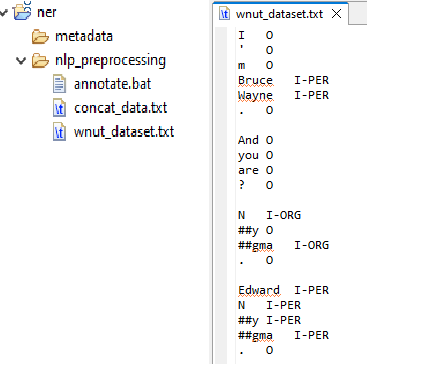Click the word Edward in the editor
The height and width of the screenshot is (366, 434).
pyautogui.click(x=259, y=290)
